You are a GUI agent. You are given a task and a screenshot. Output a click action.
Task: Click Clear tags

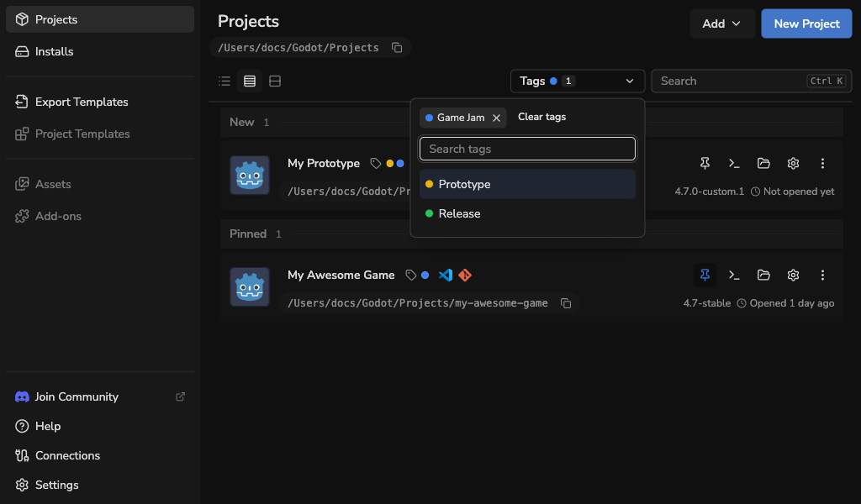click(x=541, y=117)
